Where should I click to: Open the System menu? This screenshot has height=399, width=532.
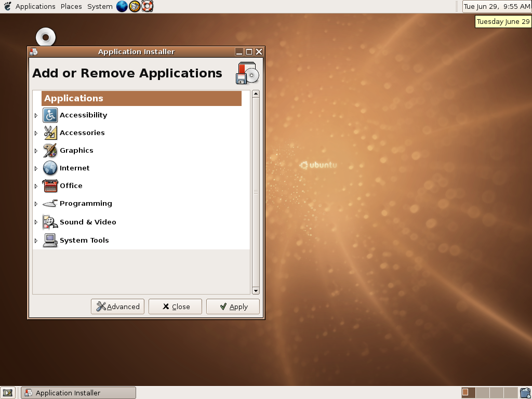[x=99, y=6]
